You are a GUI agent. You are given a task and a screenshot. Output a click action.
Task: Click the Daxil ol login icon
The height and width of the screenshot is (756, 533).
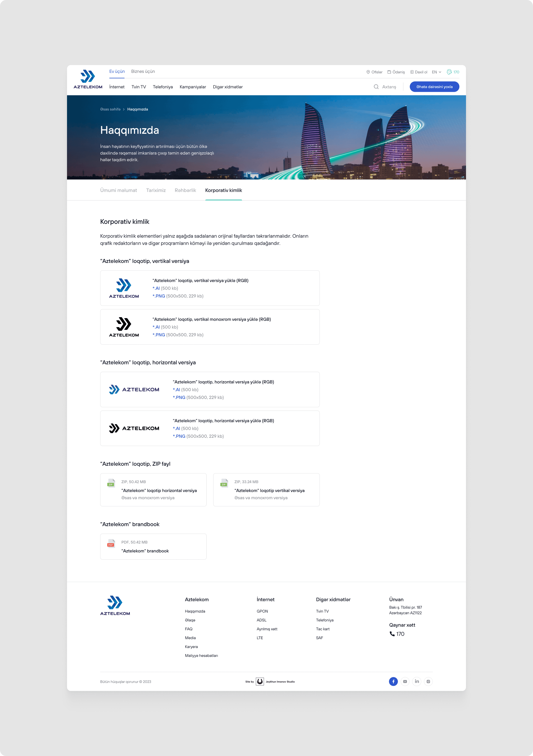coord(412,72)
